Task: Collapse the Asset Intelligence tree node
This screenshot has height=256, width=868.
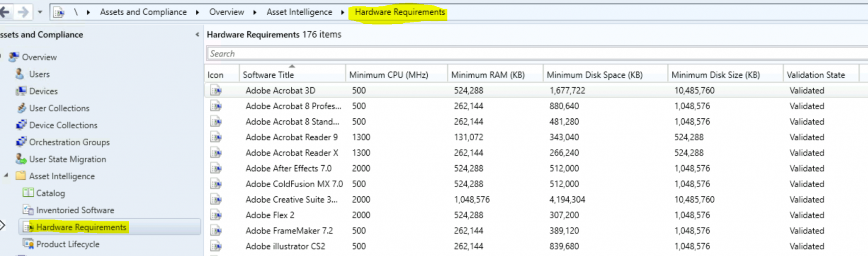Action: pyautogui.click(x=6, y=175)
